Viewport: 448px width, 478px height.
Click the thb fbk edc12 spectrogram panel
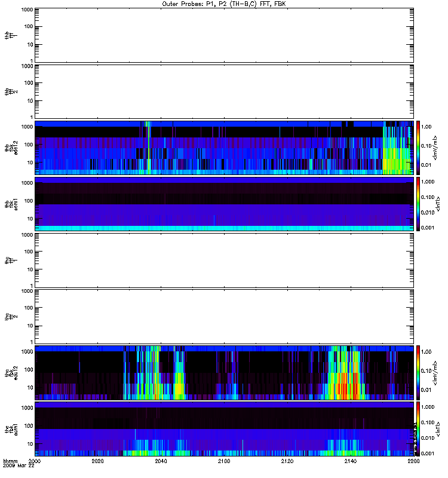coord(224,148)
